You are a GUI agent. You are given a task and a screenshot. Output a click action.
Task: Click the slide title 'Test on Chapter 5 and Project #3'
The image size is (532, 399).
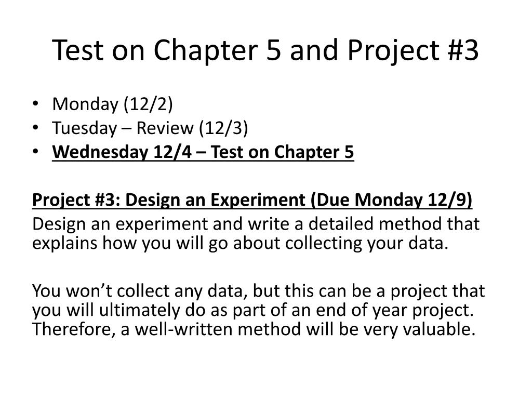pyautogui.click(x=265, y=50)
